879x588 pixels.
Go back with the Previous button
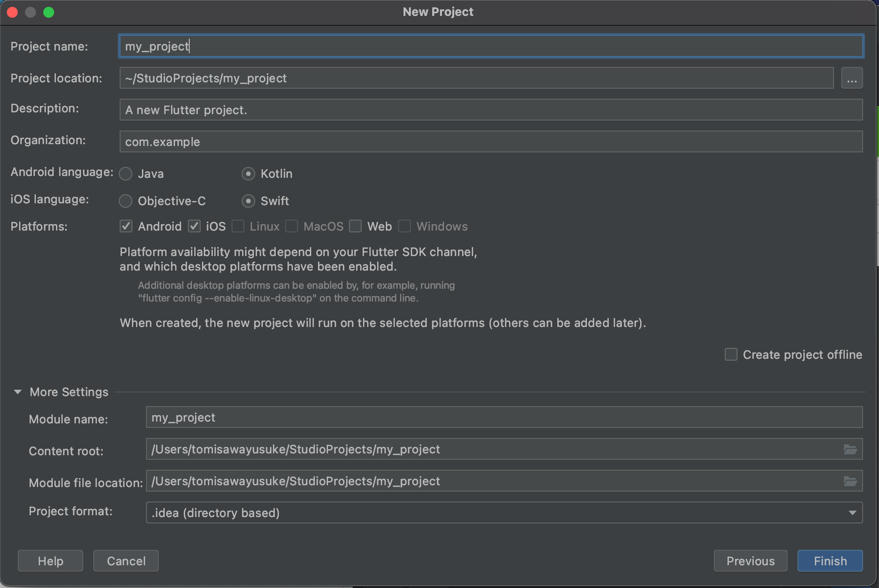tap(750, 561)
